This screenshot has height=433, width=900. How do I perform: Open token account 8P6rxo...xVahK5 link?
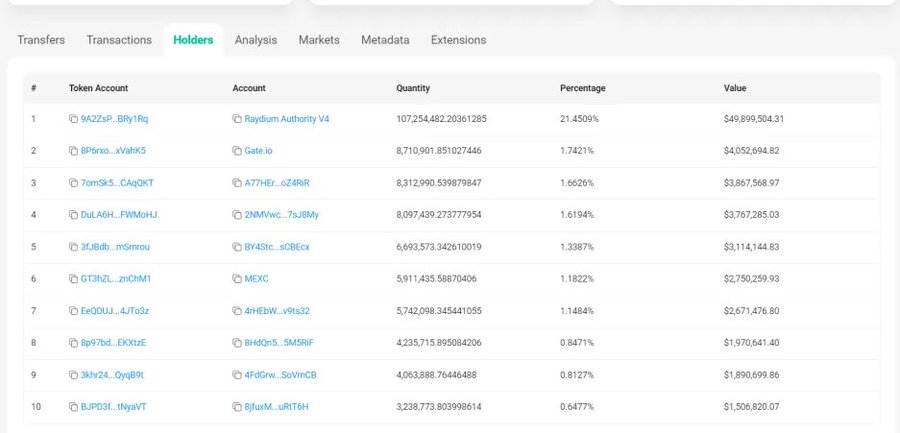113,151
